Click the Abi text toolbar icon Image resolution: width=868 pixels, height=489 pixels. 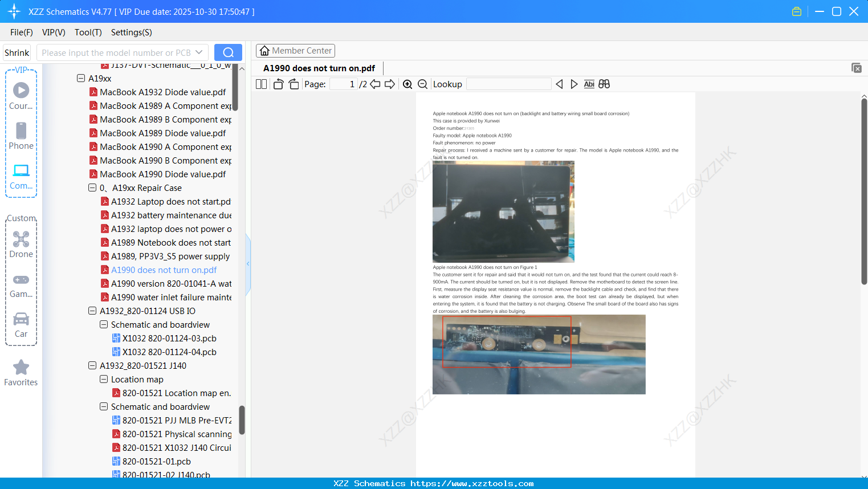coord(589,84)
